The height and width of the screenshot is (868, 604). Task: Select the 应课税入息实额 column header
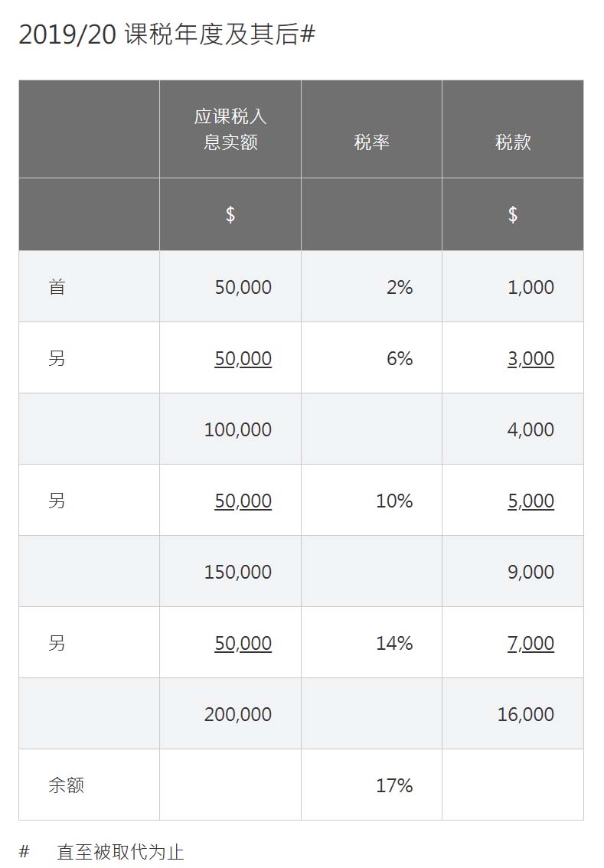(230, 129)
